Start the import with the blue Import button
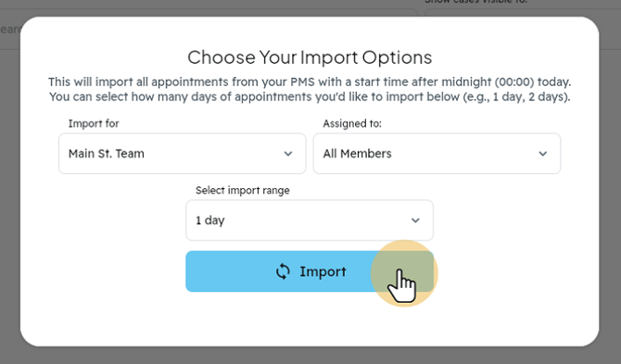This screenshot has height=364, width=621. point(310,271)
